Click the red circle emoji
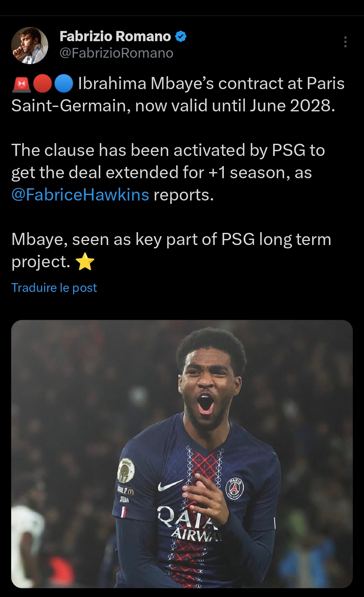The height and width of the screenshot is (597, 364). (42, 84)
